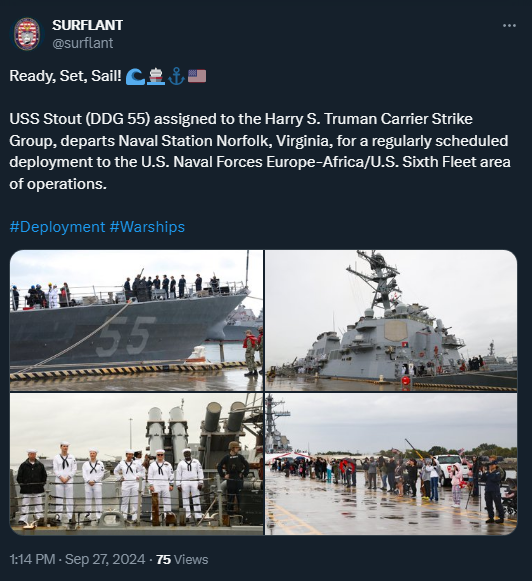Click the SURFLANT display name

(x=87, y=25)
